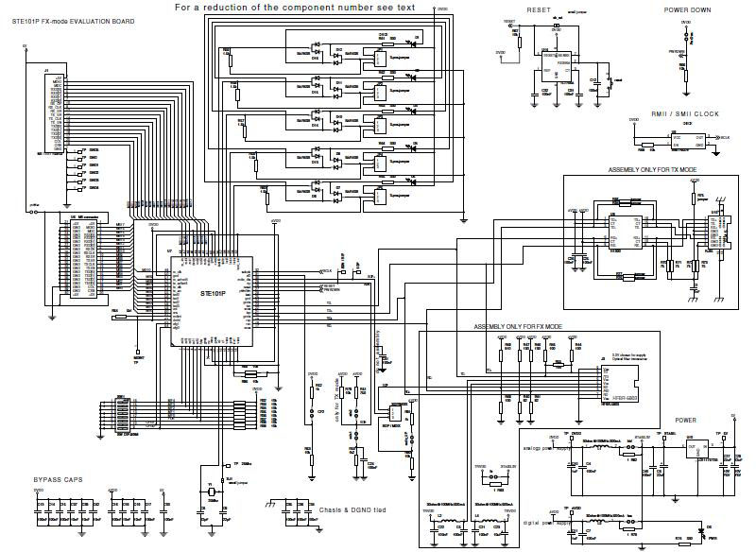
Task: Click the 'analog power supply' label
Action: point(546,448)
